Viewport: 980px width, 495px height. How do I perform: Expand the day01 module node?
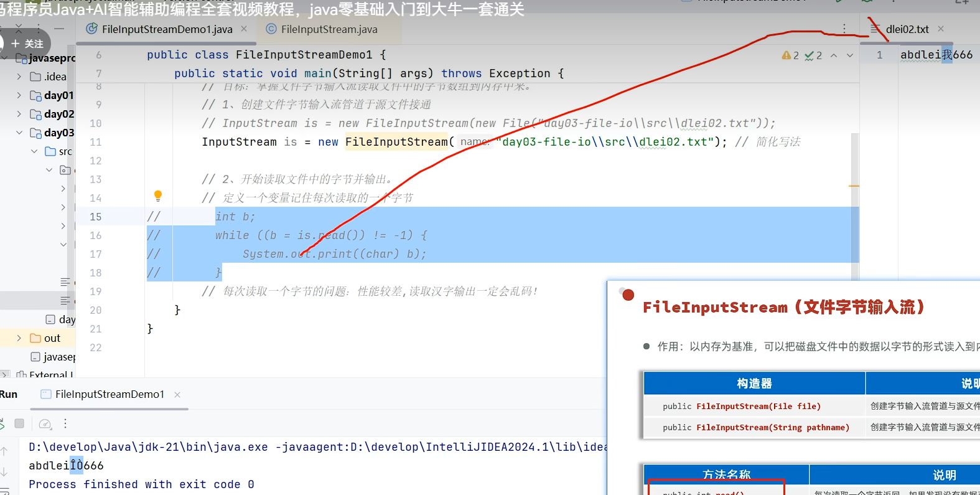point(19,95)
